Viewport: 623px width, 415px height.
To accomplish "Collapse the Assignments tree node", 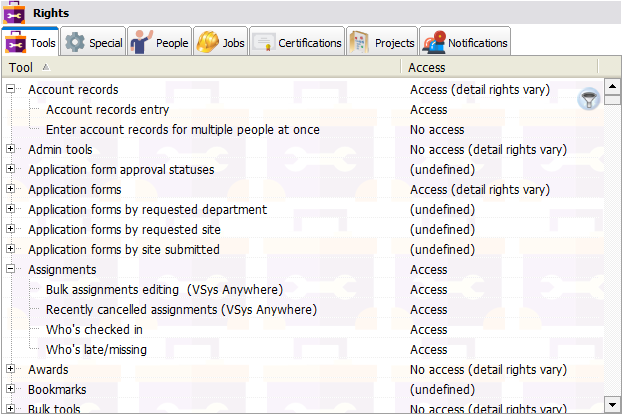I will coord(11,270).
